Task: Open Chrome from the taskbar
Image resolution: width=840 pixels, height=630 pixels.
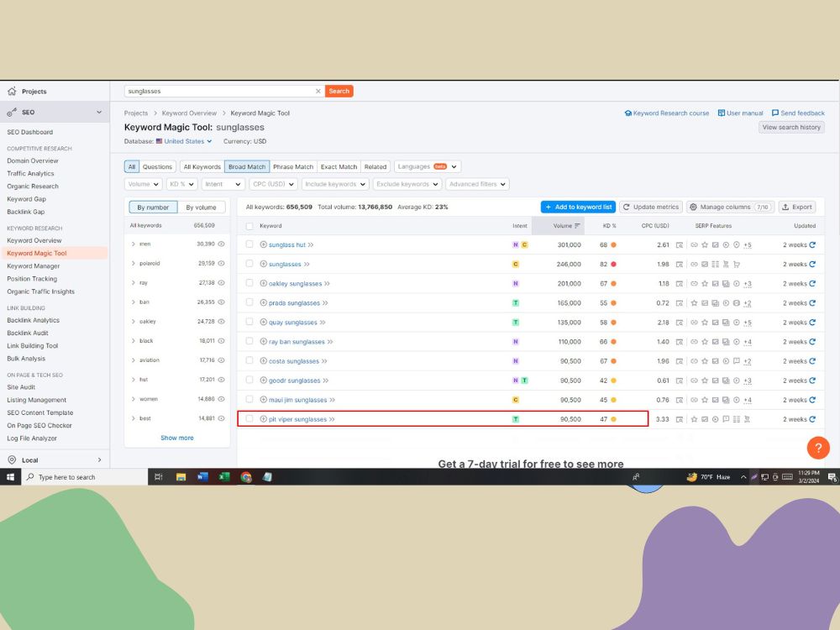Action: coord(246,477)
